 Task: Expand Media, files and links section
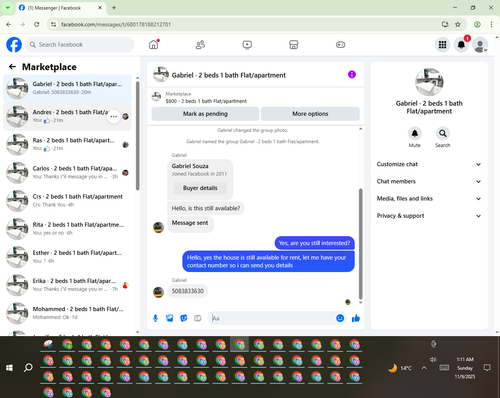(x=429, y=199)
